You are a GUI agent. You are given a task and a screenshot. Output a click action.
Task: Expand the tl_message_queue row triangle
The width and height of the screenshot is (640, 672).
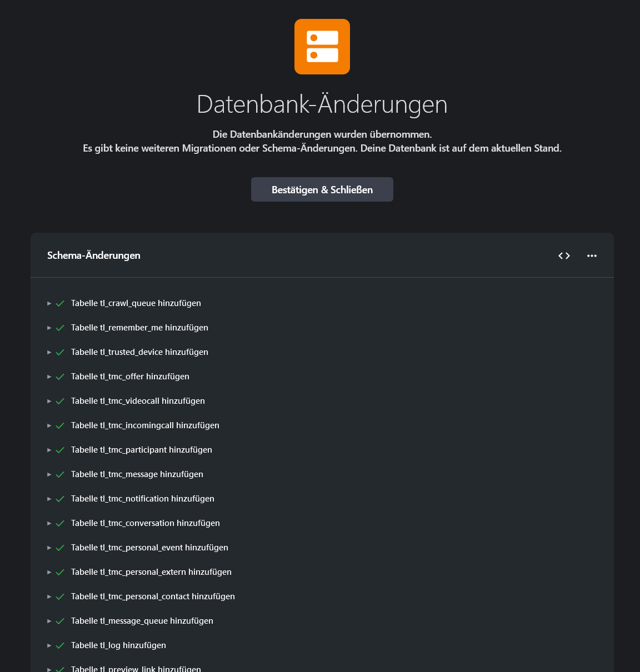tap(49, 621)
